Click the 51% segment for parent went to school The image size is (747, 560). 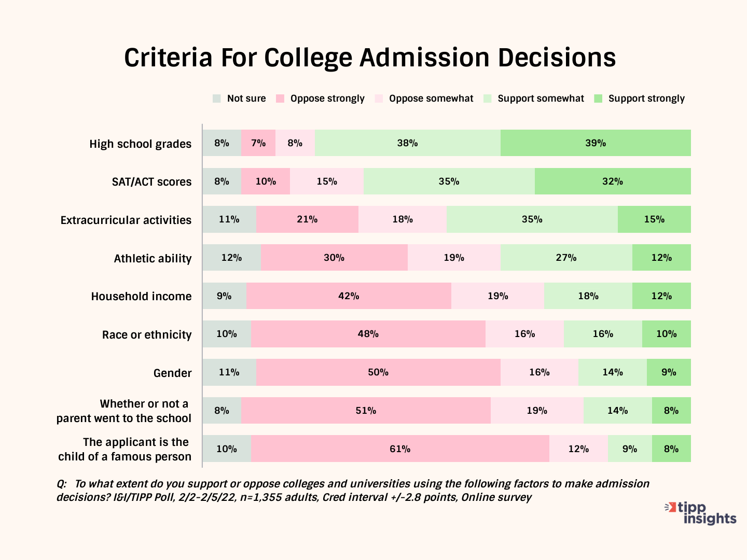coord(366,411)
